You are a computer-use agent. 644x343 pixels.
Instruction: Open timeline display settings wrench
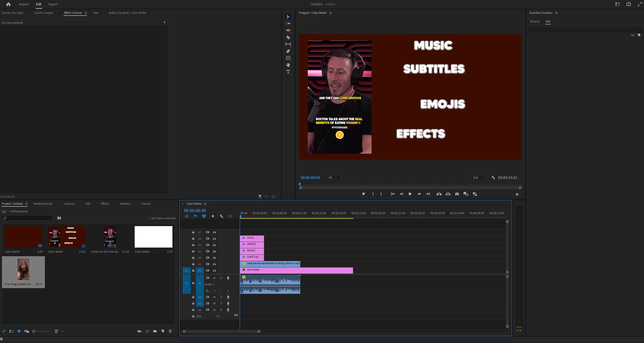[x=221, y=216]
